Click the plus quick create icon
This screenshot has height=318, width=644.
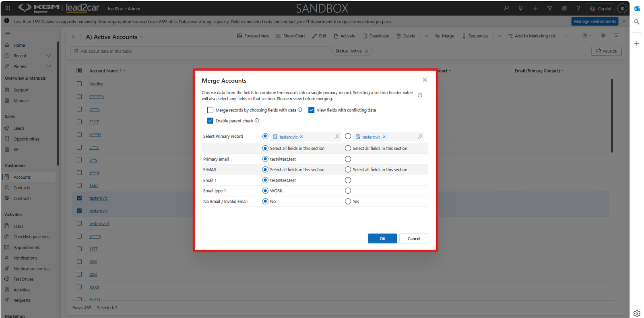point(535,8)
